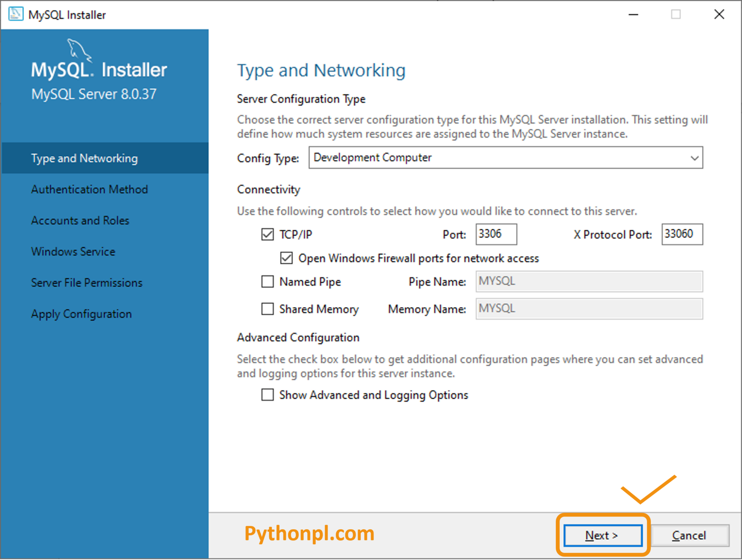Viewport: 742px width, 560px height.
Task: Open the Windows Service configuration step
Action: (73, 251)
